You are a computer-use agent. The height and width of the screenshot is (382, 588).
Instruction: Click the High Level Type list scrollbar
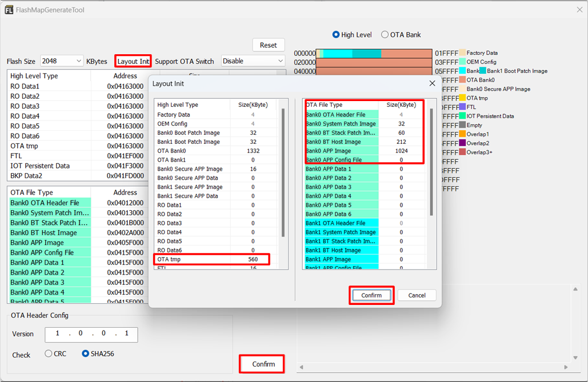[x=283, y=172]
